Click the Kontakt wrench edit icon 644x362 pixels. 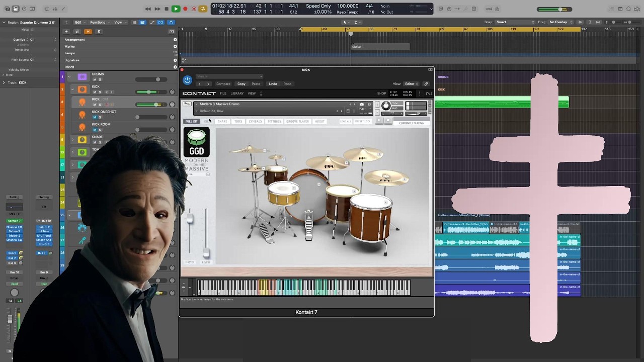[187, 104]
